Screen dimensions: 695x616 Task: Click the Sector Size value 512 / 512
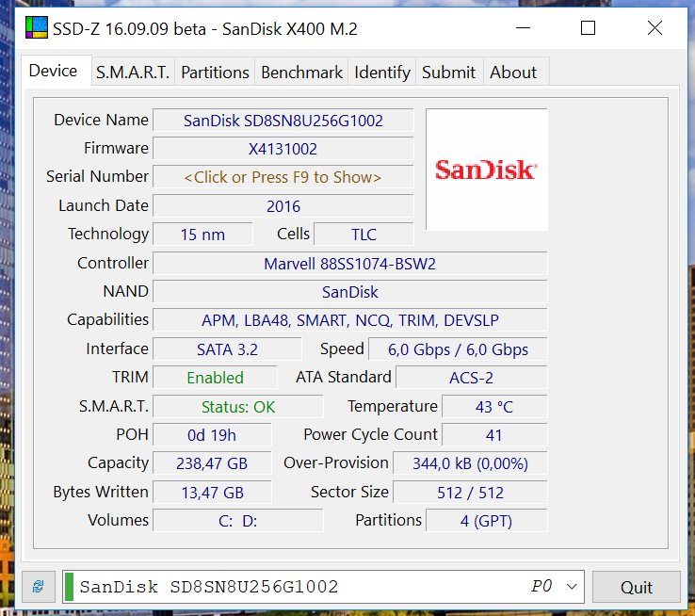click(470, 493)
